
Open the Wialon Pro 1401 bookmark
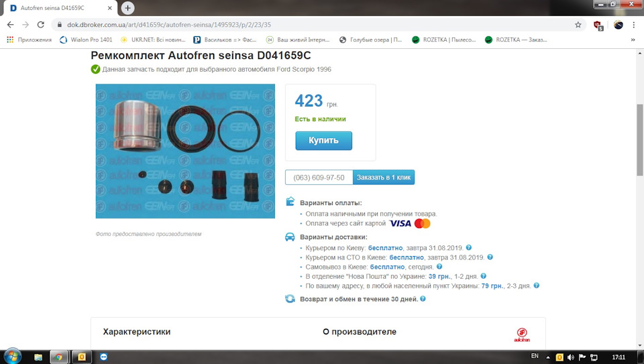pyautogui.click(x=86, y=40)
